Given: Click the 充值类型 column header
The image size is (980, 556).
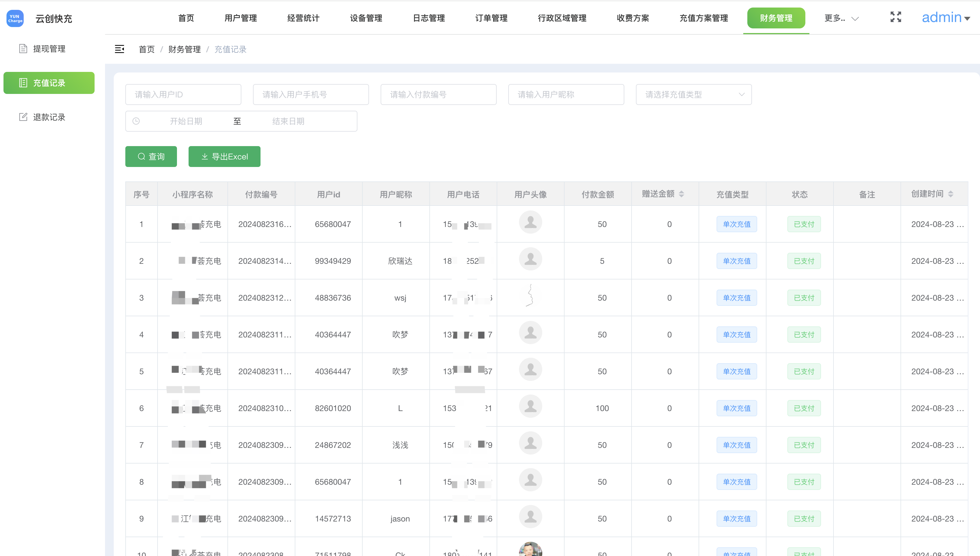Looking at the screenshot, I should pyautogui.click(x=732, y=195).
